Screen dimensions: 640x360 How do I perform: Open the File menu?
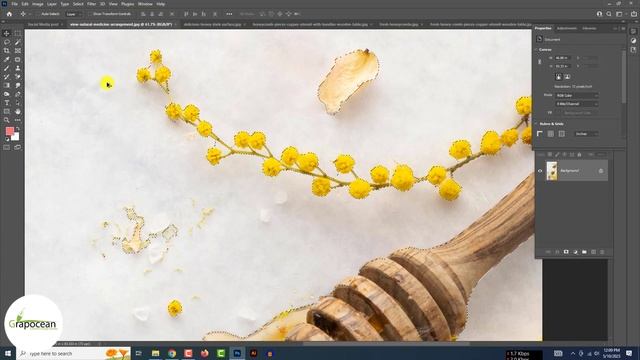pos(14,4)
